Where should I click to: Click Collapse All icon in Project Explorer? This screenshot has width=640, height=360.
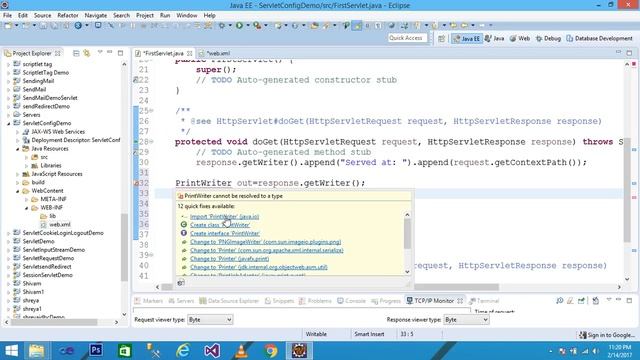pyautogui.click(x=76, y=53)
